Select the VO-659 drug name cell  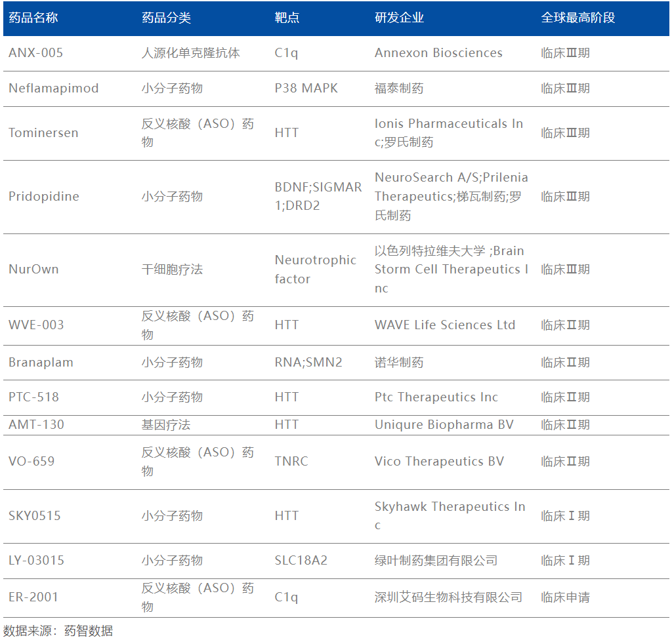[x=31, y=461]
